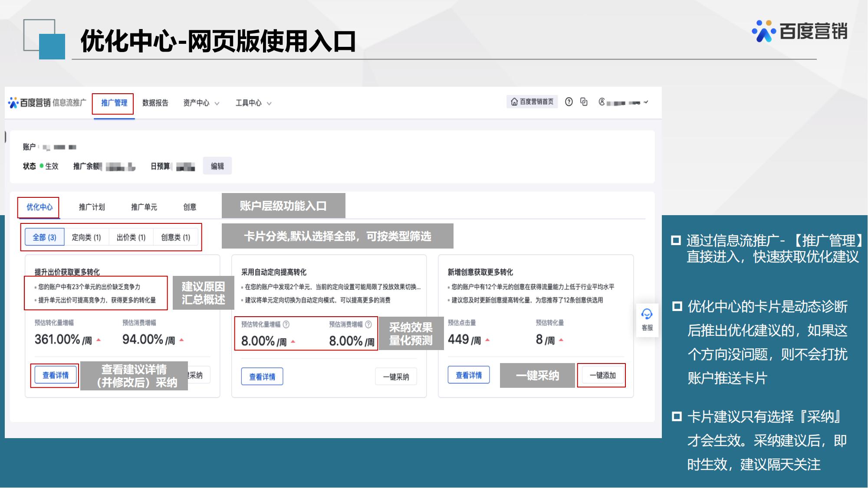The image size is (868, 488).
Task: Click the 8 /周 estimated conversions value
Action: coord(546,340)
